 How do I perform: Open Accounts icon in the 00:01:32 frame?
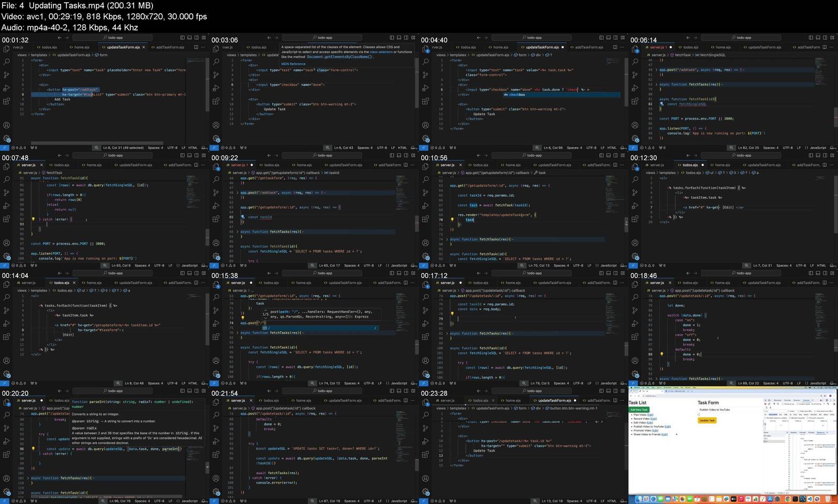click(6, 125)
